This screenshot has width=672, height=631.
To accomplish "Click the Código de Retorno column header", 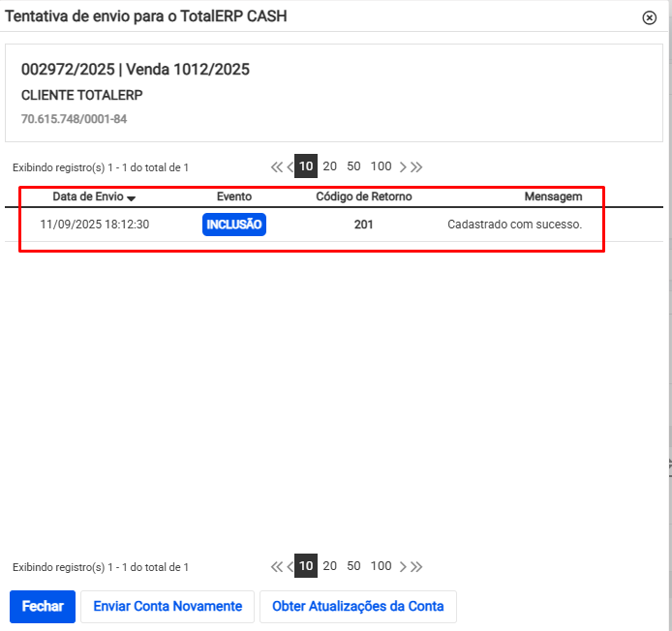I will tap(363, 196).
